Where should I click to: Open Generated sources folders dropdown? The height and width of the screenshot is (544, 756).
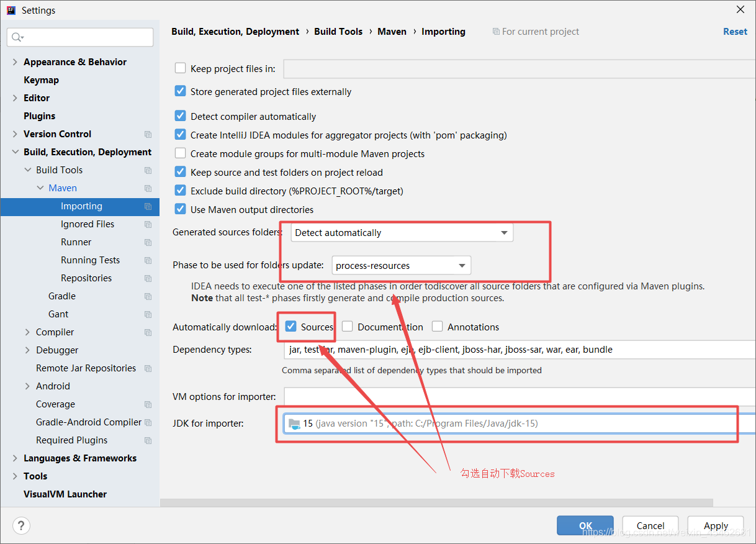pyautogui.click(x=402, y=233)
